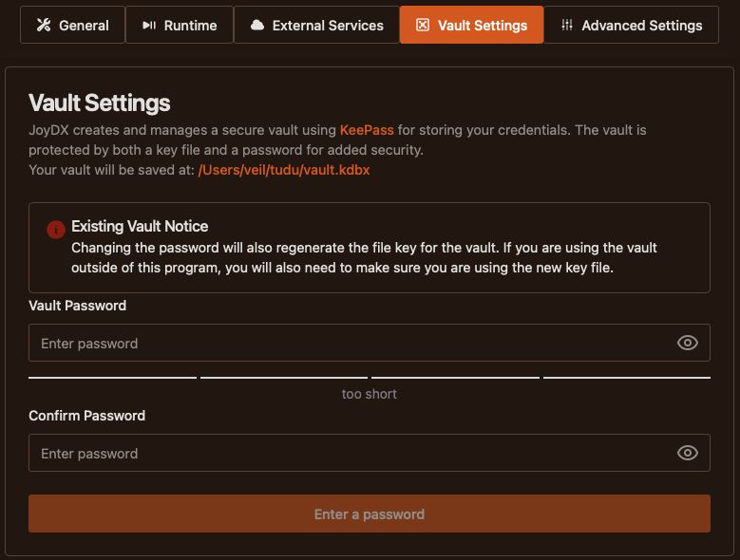Click the red info icon in notice

(56, 230)
